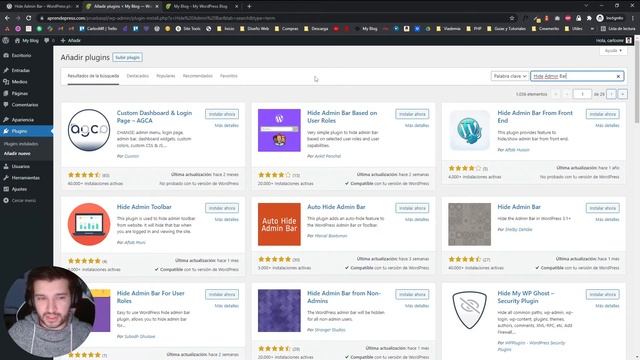Click Hide Admin Bar from Non-Admins thumbnail
The image size is (640, 360).
point(279,310)
